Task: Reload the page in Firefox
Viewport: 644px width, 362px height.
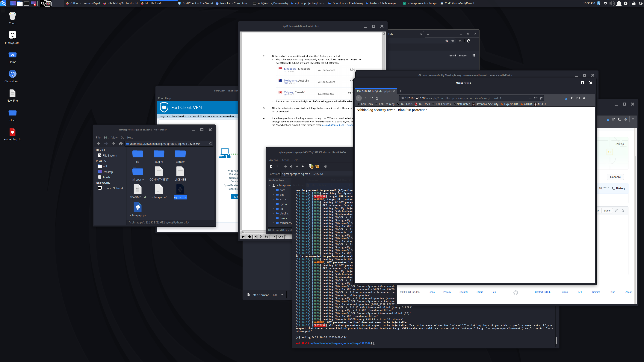Action: (371, 98)
